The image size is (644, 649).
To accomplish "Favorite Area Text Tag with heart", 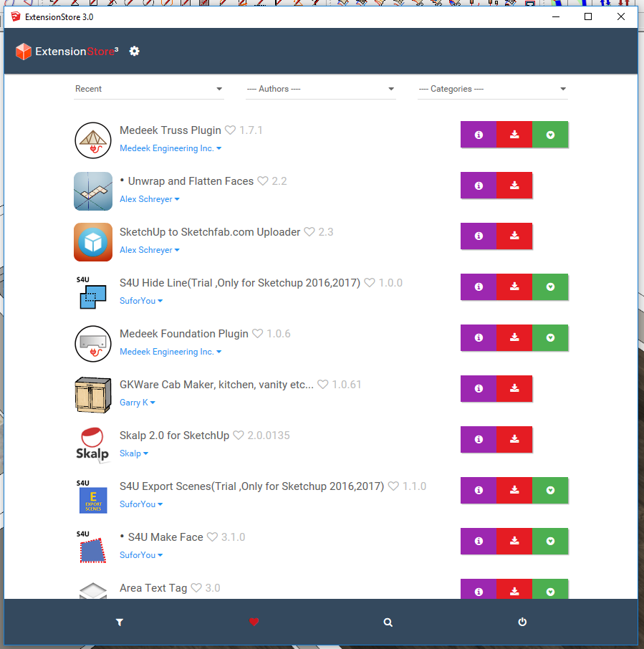I will pyautogui.click(x=196, y=587).
